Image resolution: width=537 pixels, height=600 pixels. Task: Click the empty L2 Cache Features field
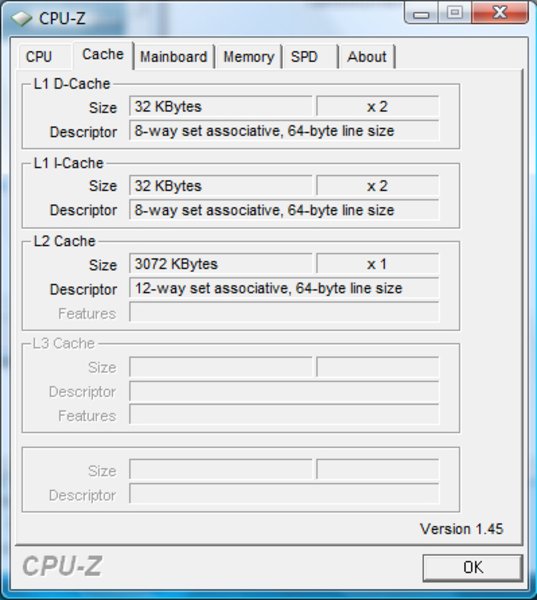(284, 312)
